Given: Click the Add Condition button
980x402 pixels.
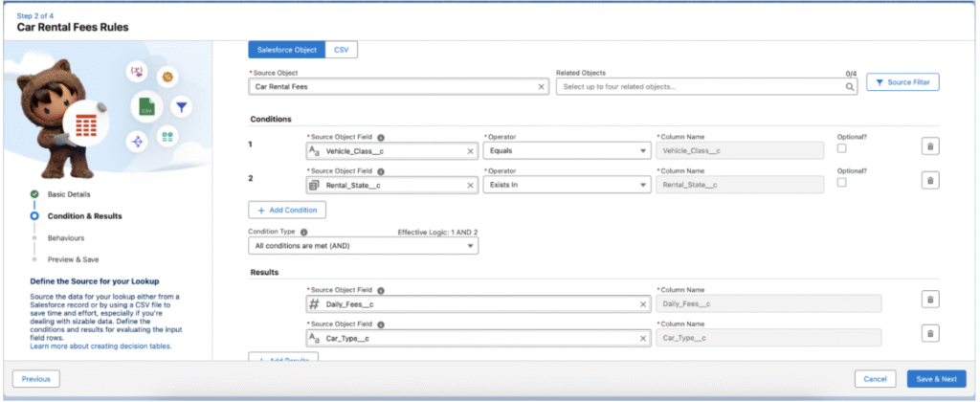Looking at the screenshot, I should (x=287, y=210).
